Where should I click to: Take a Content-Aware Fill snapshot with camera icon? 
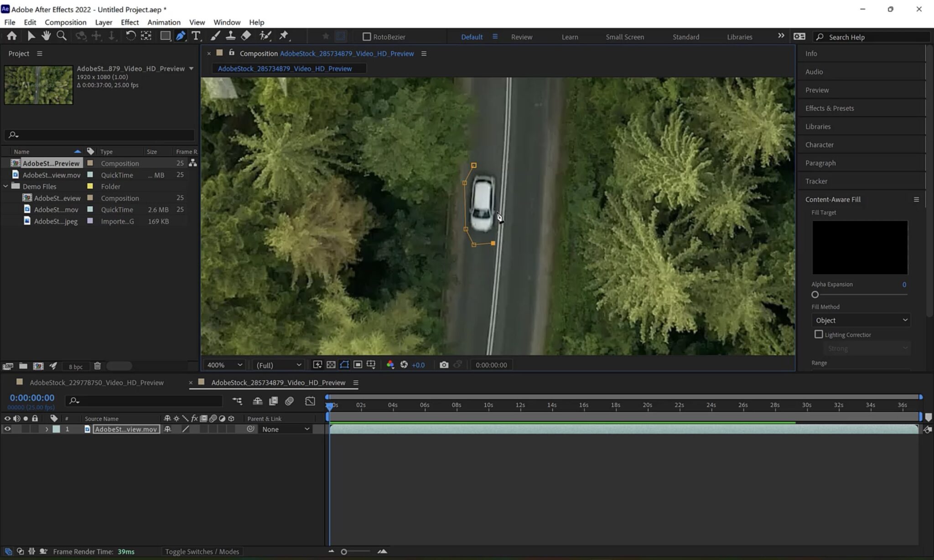coord(444,365)
